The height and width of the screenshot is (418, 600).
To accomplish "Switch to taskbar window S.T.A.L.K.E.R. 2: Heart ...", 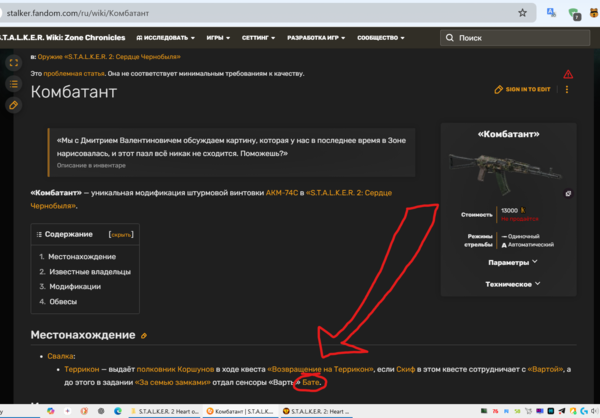I will (x=316, y=411).
